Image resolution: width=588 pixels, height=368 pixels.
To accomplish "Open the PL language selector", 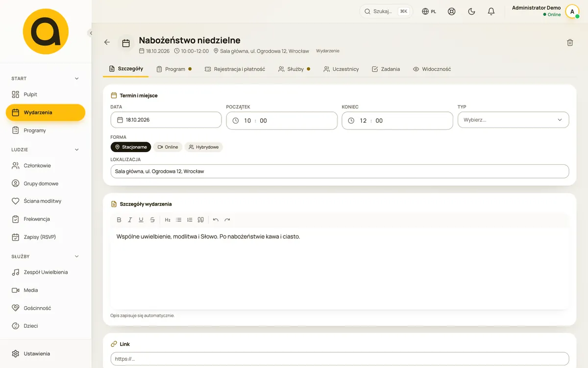I will pos(429,11).
